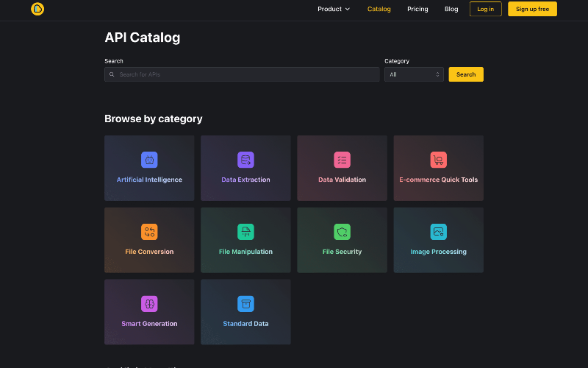Image resolution: width=588 pixels, height=368 pixels.
Task: Open the File Manipulation category label
Action: pos(245,252)
